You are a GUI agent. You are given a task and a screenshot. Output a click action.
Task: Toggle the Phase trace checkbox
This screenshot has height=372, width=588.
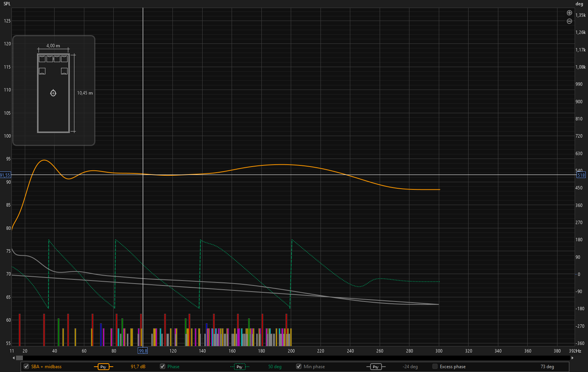(x=163, y=366)
